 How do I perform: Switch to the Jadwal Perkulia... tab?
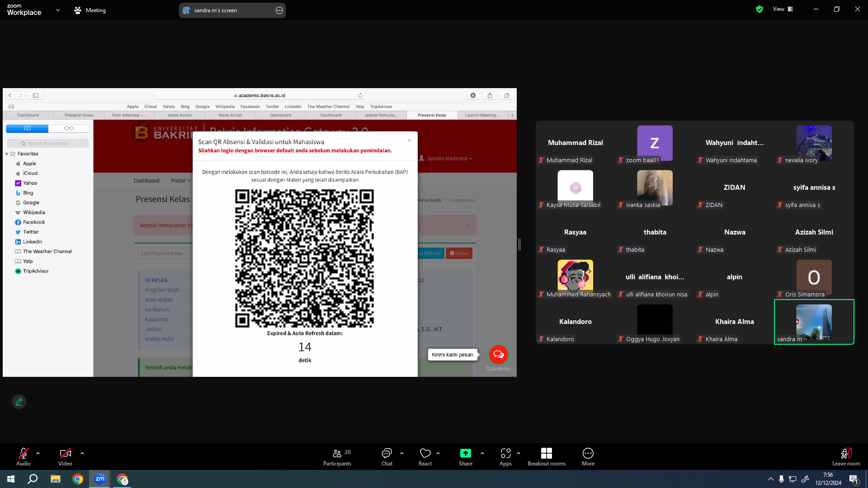[381, 115]
